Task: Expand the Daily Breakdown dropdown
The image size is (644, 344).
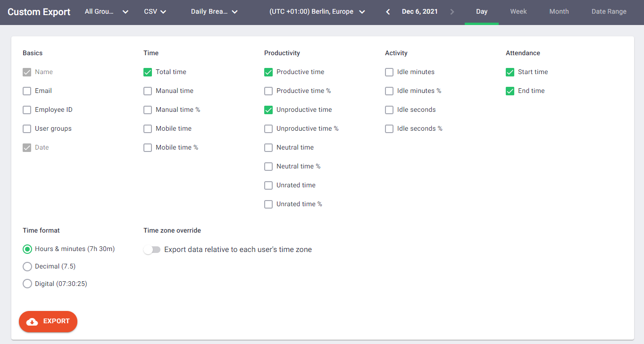Action: tap(214, 11)
